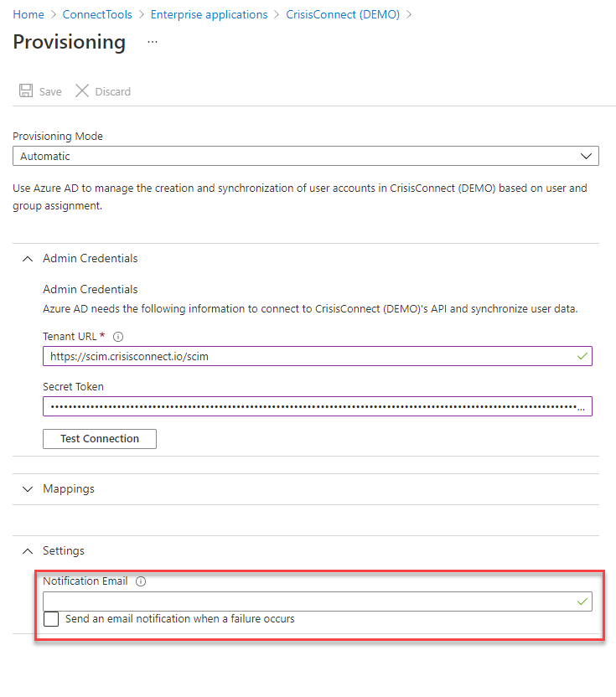The width and height of the screenshot is (616, 697).
Task: Click the Test Connection button
Action: 100,439
